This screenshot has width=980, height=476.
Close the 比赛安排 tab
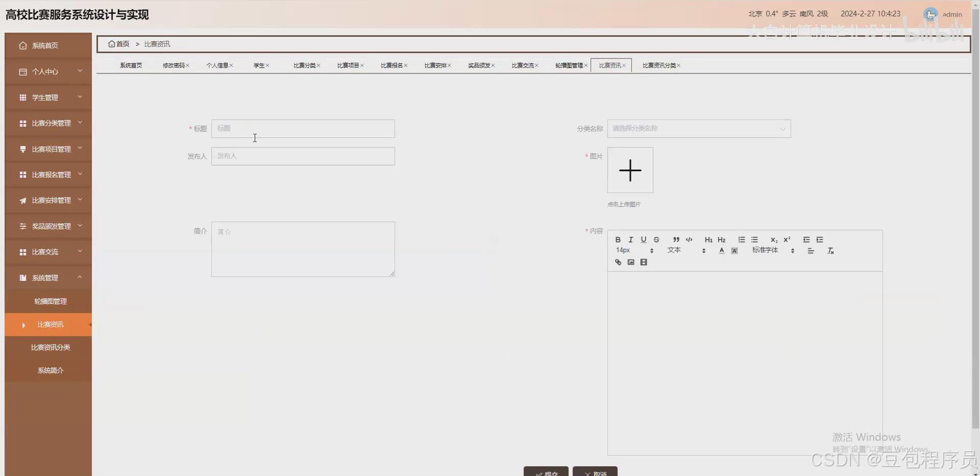450,65
